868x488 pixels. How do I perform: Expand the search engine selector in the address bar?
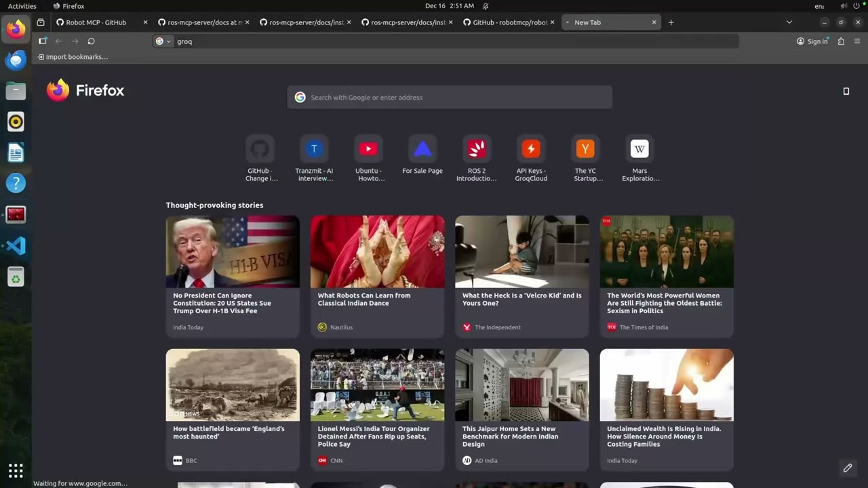coord(163,41)
